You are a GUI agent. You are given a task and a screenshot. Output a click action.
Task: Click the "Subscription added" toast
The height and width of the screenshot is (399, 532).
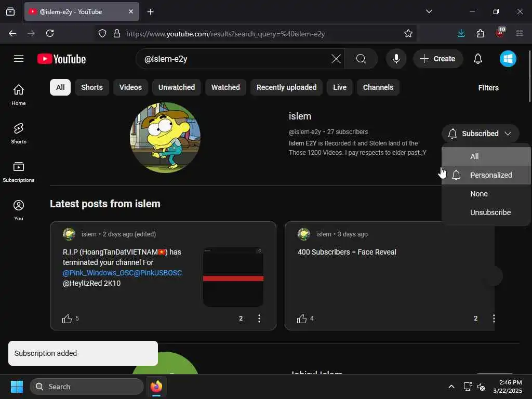tap(83, 353)
